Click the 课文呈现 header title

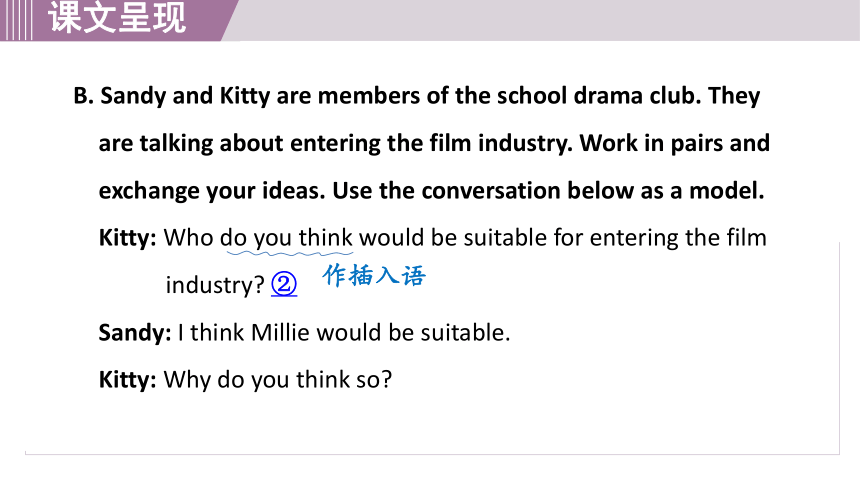[x=117, y=18]
